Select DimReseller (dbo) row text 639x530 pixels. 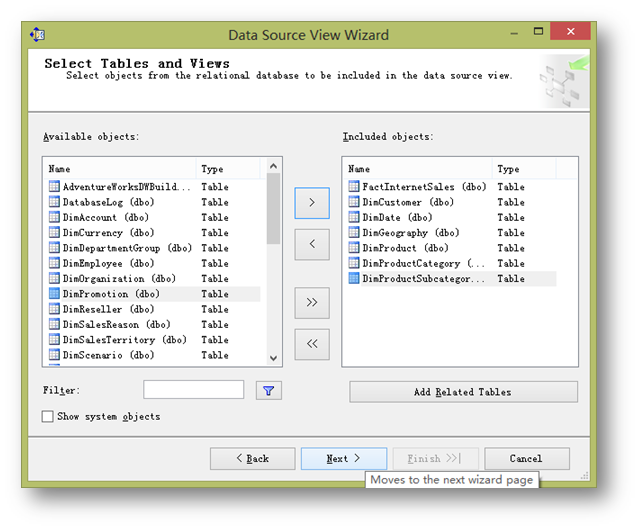[x=108, y=309]
